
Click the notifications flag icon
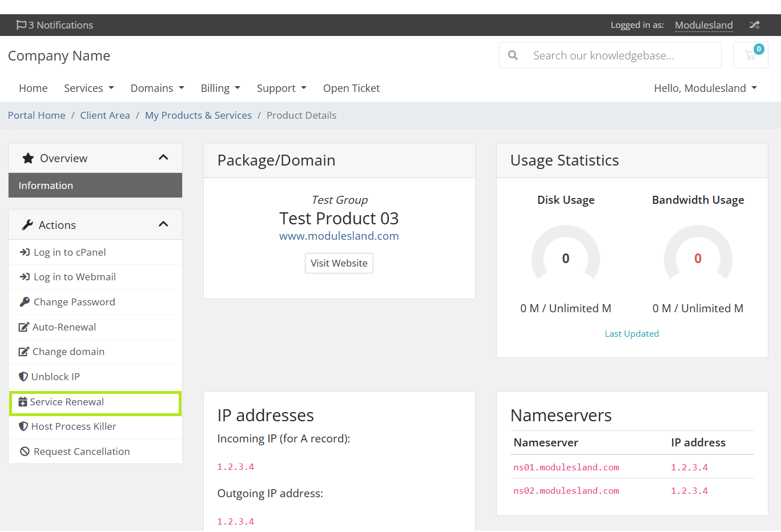point(21,25)
